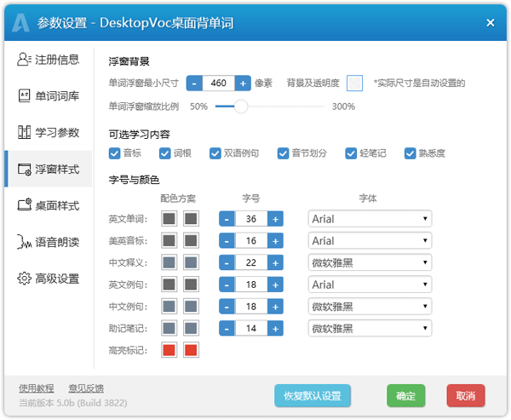Cancel with the 取消 button

466,396
